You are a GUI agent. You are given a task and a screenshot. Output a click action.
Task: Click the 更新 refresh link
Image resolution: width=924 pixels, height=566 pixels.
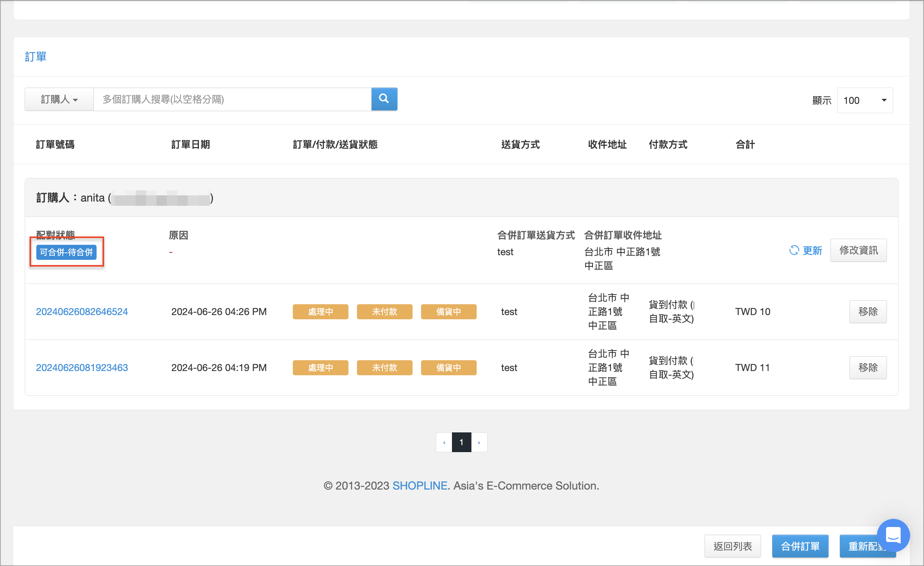coord(806,251)
